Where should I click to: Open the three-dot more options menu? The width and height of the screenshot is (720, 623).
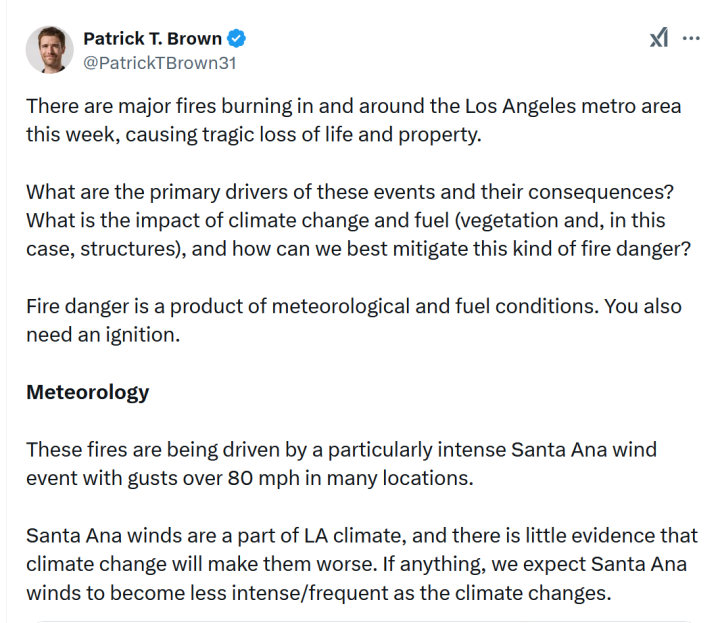point(691,38)
